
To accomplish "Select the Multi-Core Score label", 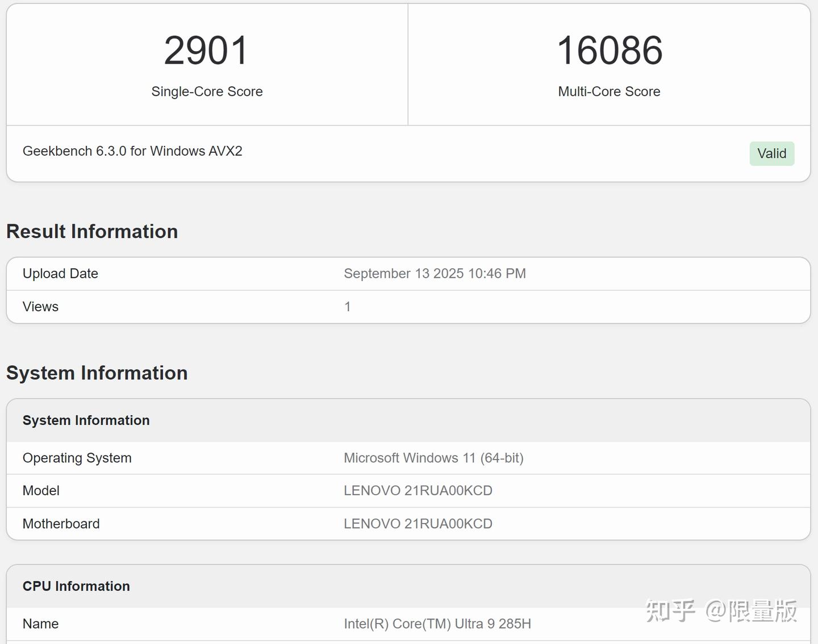I will 609,91.
